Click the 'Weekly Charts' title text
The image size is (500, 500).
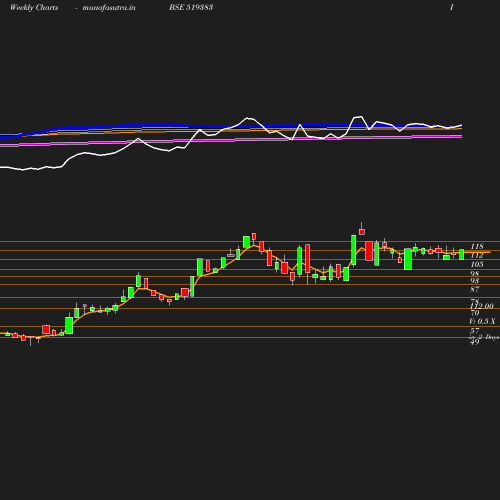(x=34, y=7)
